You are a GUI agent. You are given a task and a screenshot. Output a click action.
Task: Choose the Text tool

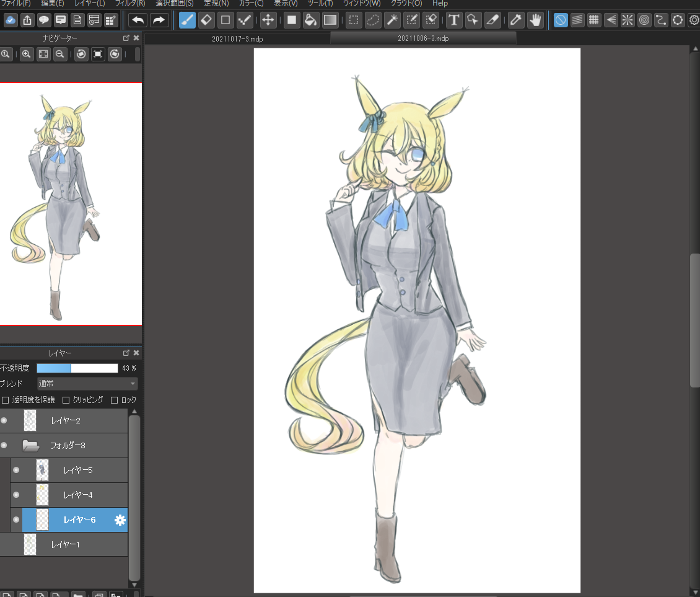(454, 20)
